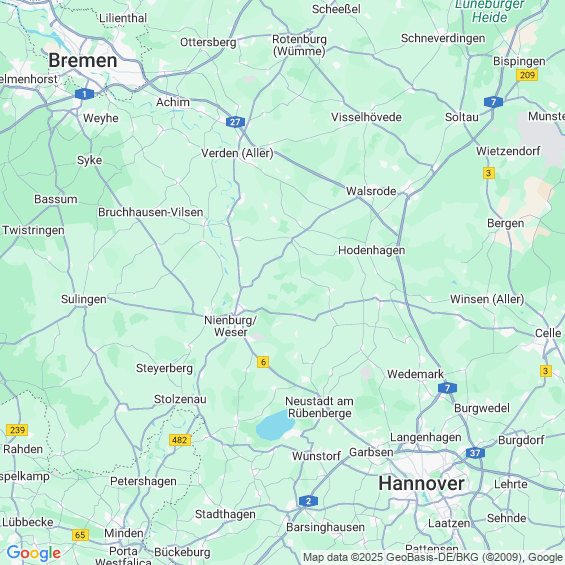Click the A37 highway shield near Burgdorf
Screen dimensions: 565x565
475,453
